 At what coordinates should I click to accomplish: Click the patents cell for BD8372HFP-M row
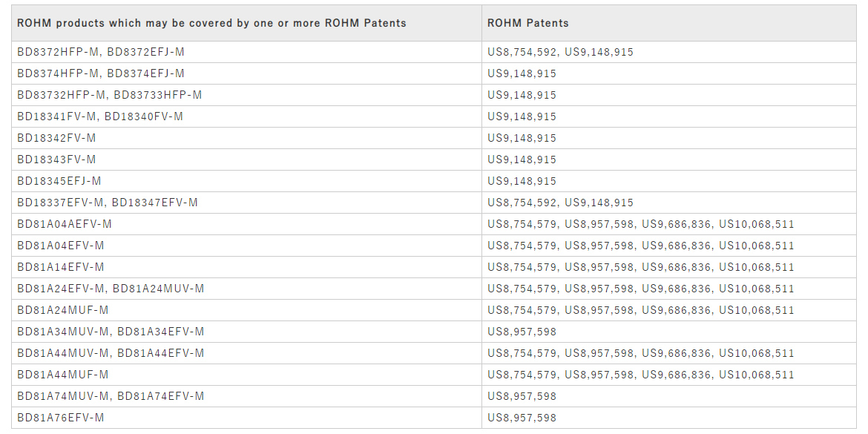point(668,52)
